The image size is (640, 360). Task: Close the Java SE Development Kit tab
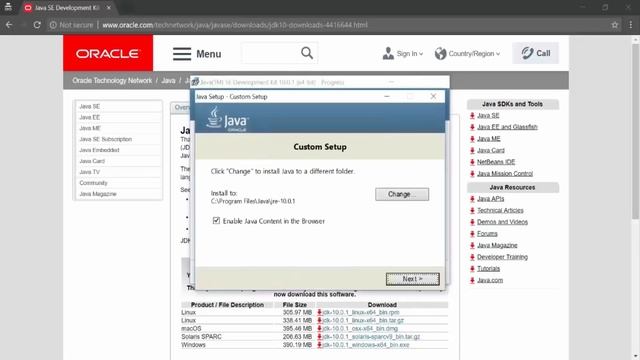109,8
